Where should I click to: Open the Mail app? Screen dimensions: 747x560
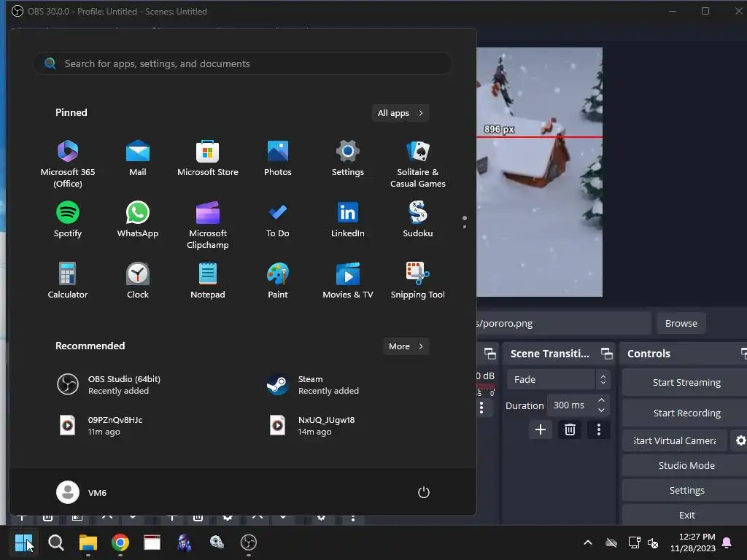pyautogui.click(x=138, y=158)
